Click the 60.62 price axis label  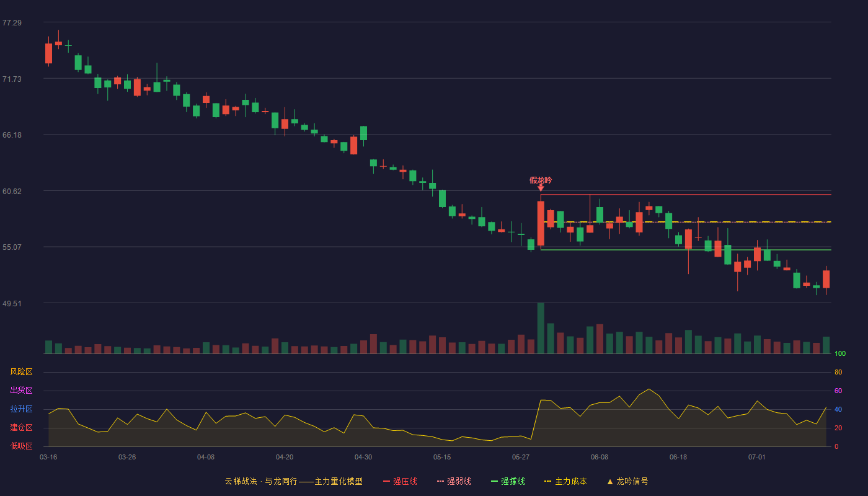click(x=12, y=191)
